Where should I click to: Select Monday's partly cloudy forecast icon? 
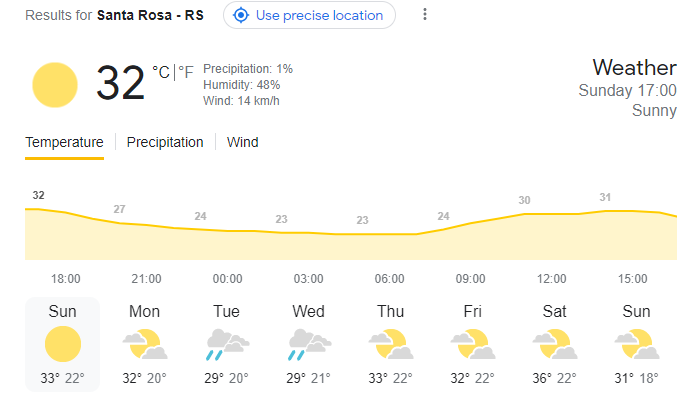coord(145,344)
